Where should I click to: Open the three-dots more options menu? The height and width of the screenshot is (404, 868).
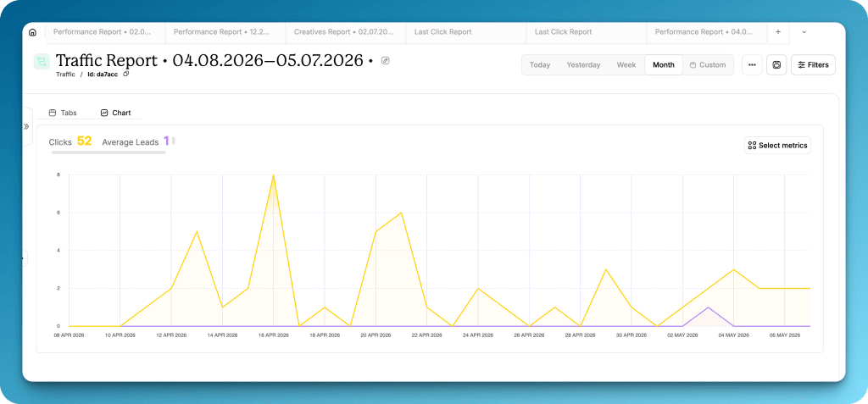pos(752,64)
